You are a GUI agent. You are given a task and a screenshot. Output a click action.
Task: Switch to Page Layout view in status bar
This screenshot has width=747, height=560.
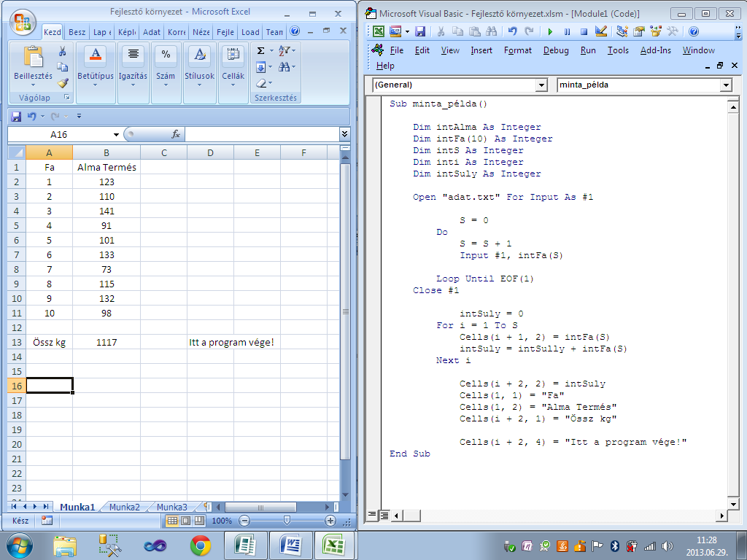pos(186,521)
